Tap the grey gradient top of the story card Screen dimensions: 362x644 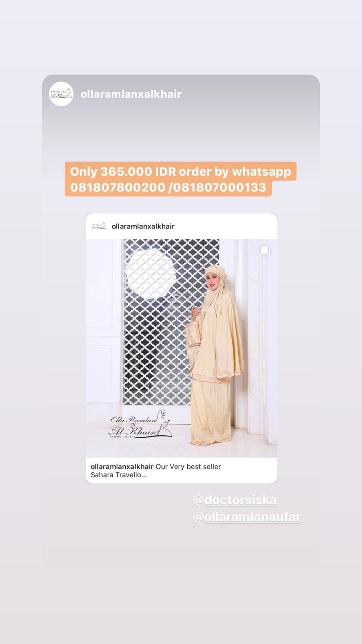[181, 114]
